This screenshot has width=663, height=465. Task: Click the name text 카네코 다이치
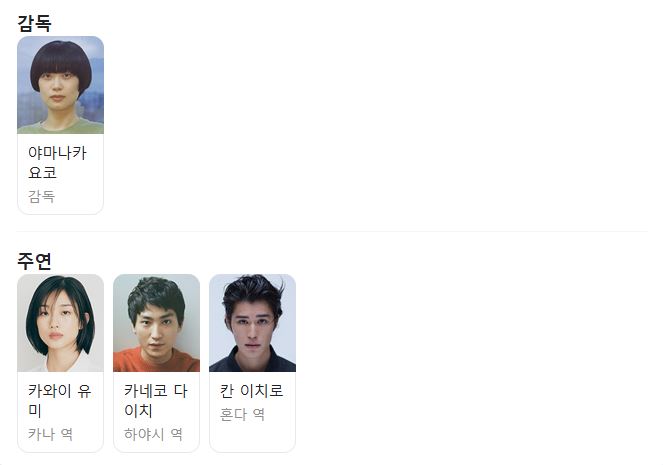[x=156, y=400]
